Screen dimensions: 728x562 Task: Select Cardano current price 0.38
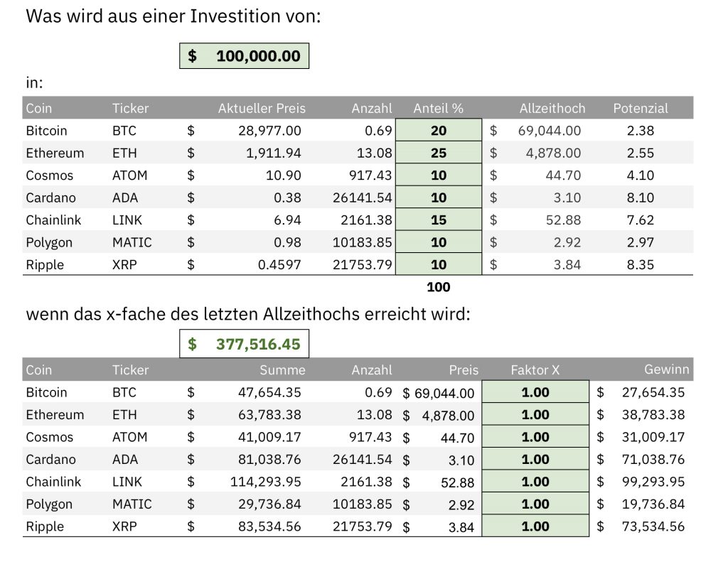287,198
